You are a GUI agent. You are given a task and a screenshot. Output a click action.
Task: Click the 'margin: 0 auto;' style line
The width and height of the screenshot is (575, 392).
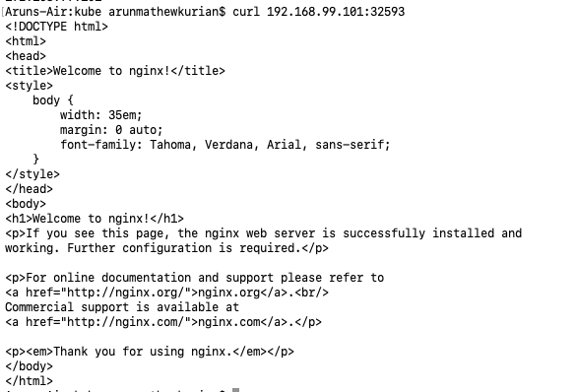111,130
